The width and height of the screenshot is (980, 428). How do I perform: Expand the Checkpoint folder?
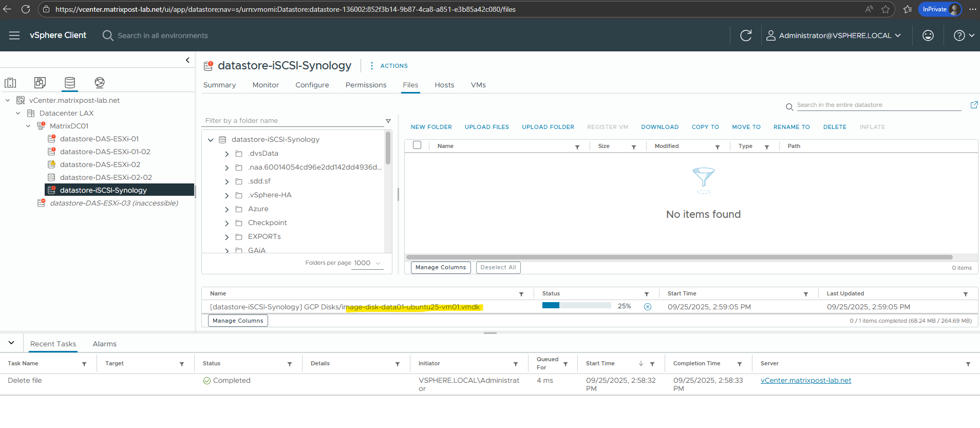[227, 223]
